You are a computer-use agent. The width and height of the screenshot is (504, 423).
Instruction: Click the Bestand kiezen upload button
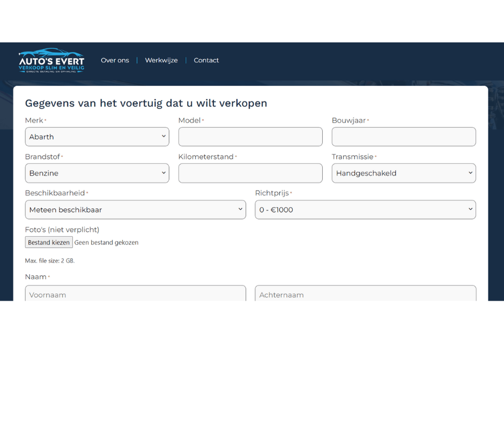pyautogui.click(x=49, y=243)
